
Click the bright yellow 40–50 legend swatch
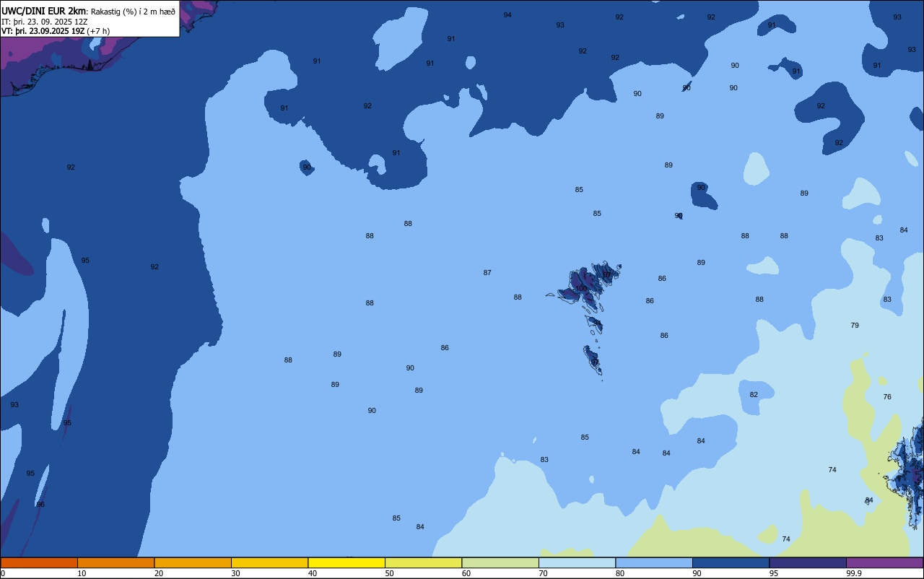point(346,562)
